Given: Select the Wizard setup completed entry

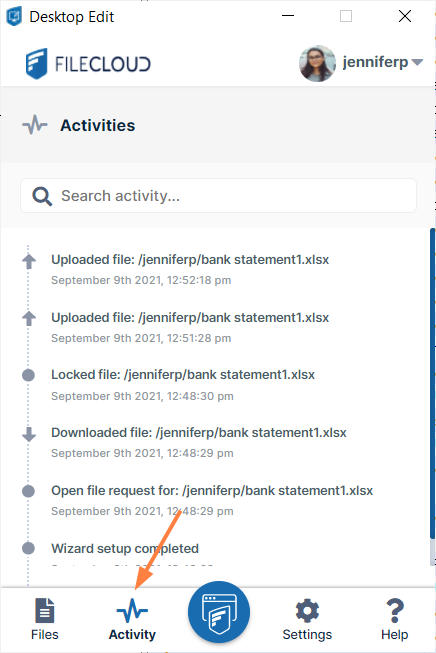Looking at the screenshot, I should tap(125, 549).
